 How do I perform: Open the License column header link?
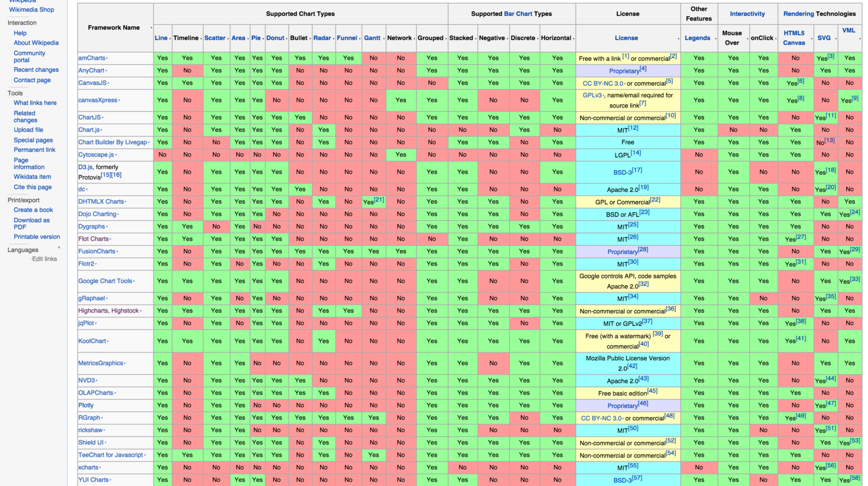point(626,38)
